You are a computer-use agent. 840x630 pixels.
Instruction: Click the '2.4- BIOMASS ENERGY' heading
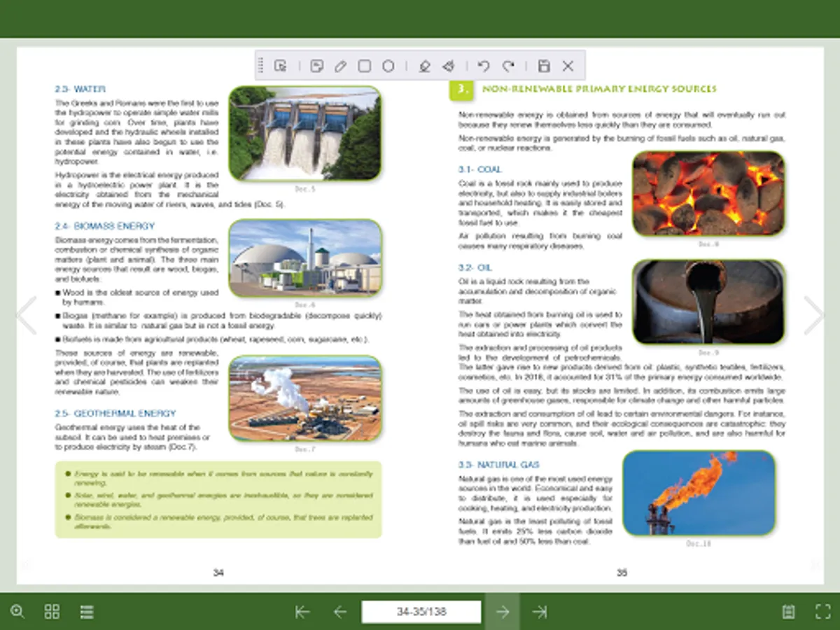[105, 226]
